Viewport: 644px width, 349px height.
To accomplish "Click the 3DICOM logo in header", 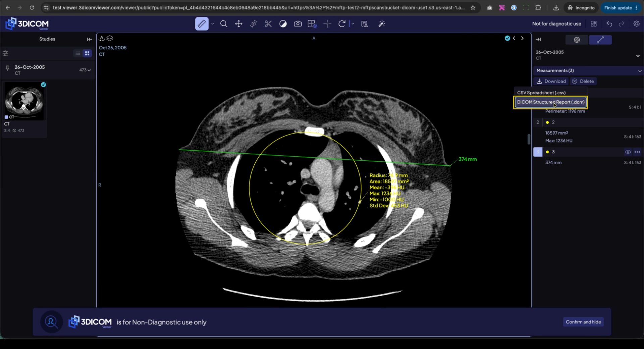I will coord(27,24).
